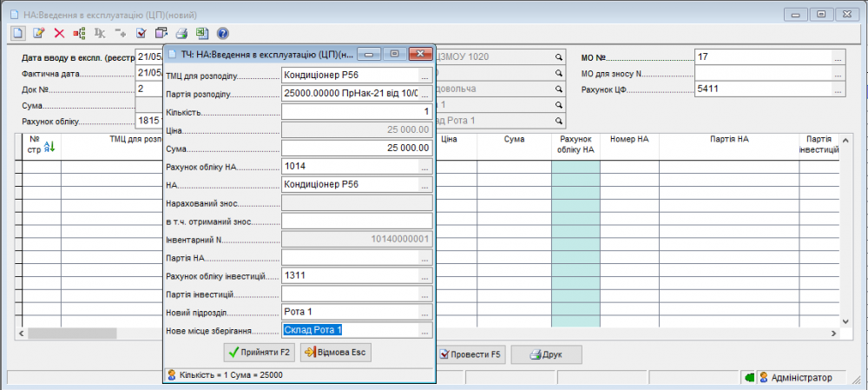Open lookup for Рахунок ЦФ 5411 field
Screen dimensions: 868x390
(838, 89)
